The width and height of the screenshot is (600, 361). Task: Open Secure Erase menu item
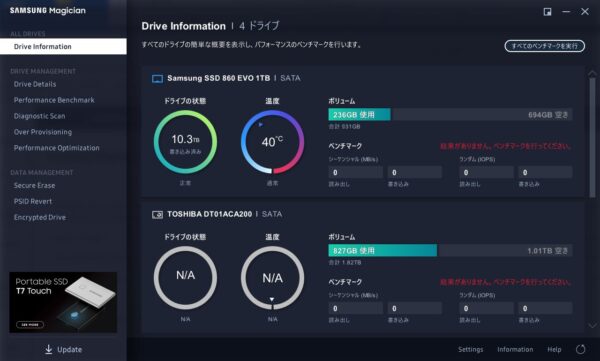click(34, 185)
